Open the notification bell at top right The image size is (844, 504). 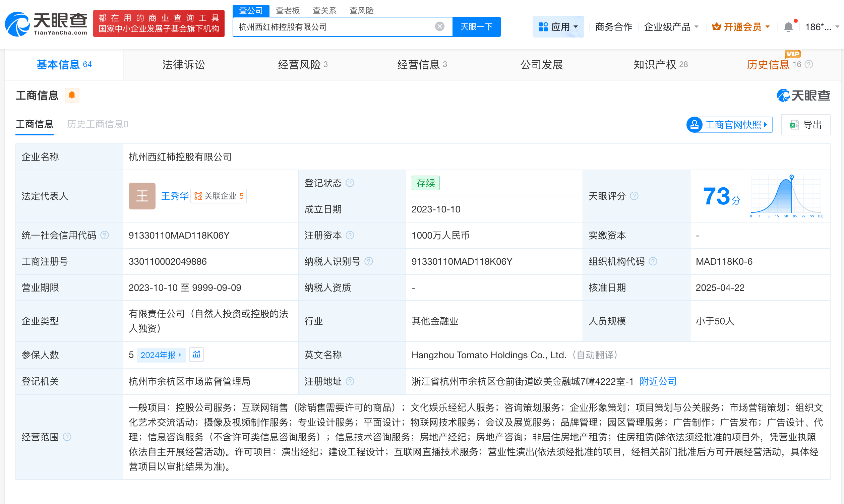coord(788,26)
